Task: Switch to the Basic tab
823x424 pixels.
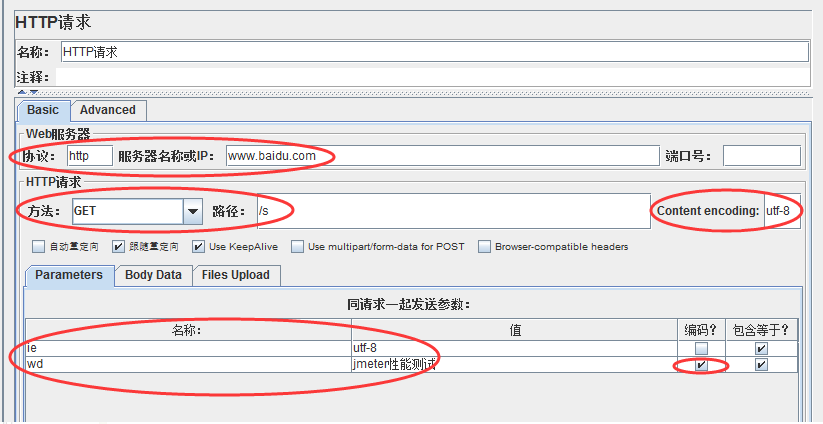Action: coord(43,110)
